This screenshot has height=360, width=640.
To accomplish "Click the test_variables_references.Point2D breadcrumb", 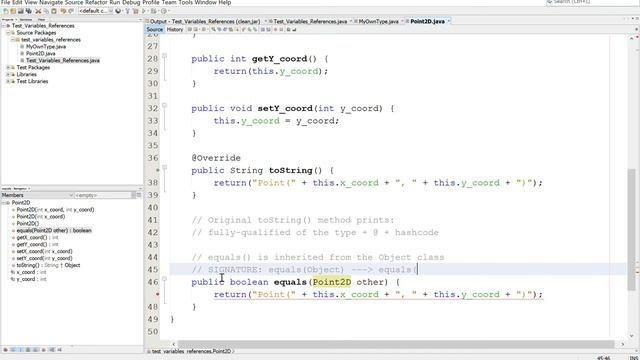I will click(x=191, y=351).
